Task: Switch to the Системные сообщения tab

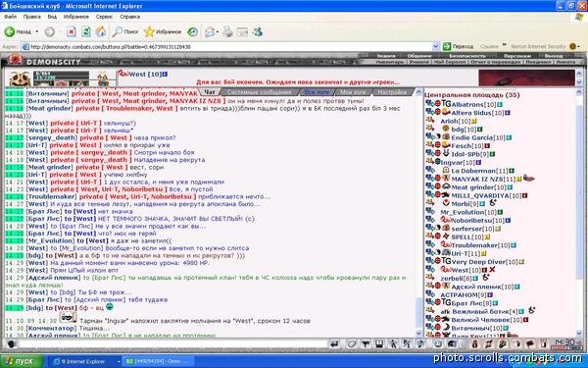Action: pyautogui.click(x=259, y=92)
